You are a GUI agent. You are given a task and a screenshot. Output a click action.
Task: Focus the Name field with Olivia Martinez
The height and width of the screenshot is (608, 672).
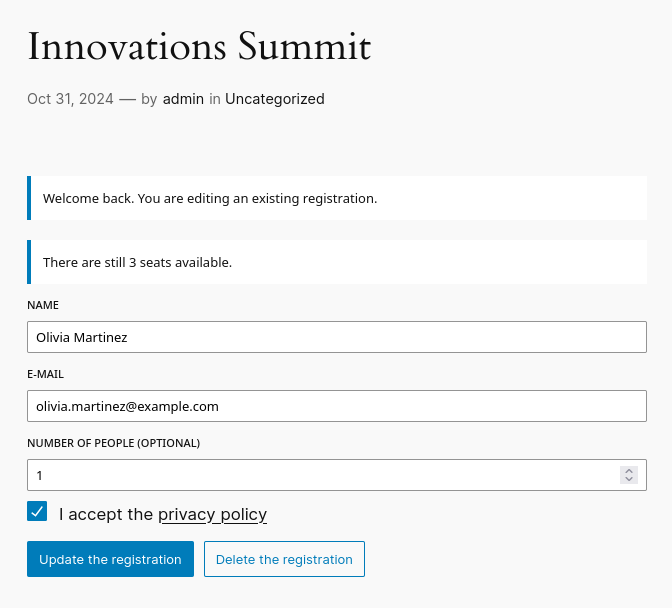pyautogui.click(x=336, y=337)
